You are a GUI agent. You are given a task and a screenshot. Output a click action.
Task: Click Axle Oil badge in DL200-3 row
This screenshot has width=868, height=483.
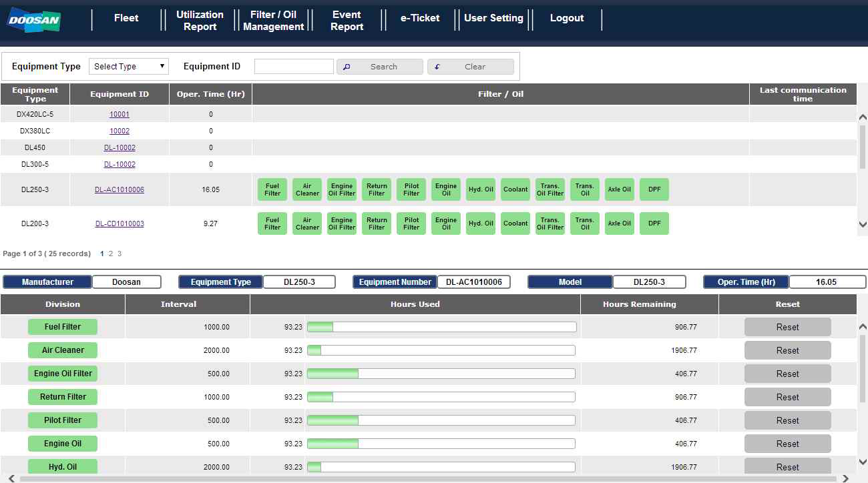[x=619, y=223]
